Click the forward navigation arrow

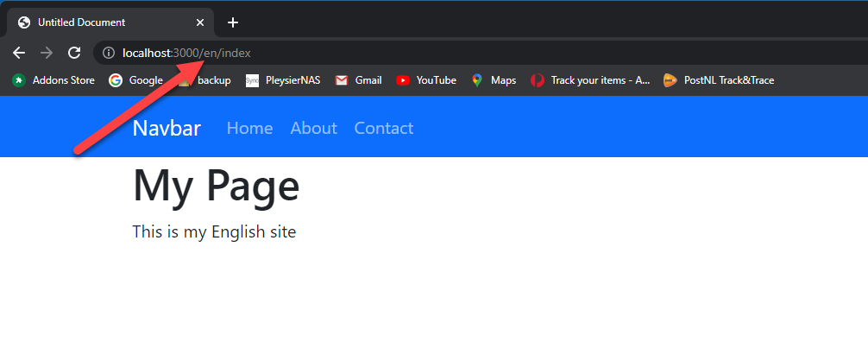[47, 54]
